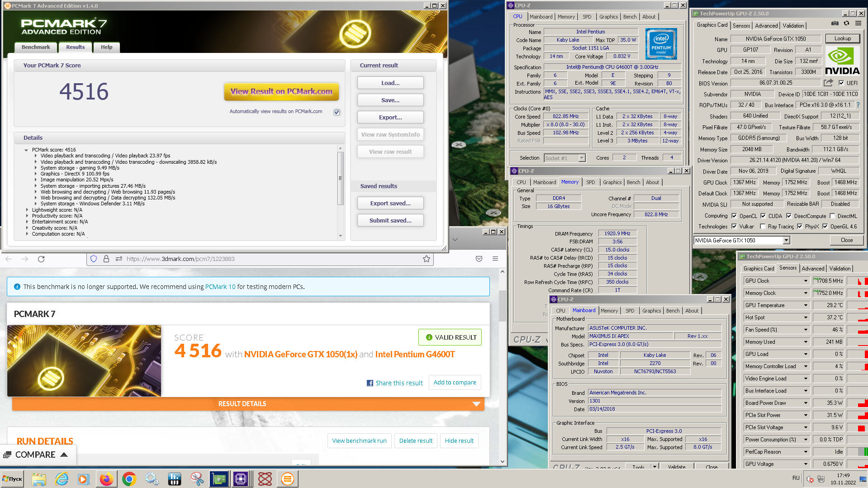Click the Submit saved... button
The image size is (868, 488).
[x=390, y=220]
